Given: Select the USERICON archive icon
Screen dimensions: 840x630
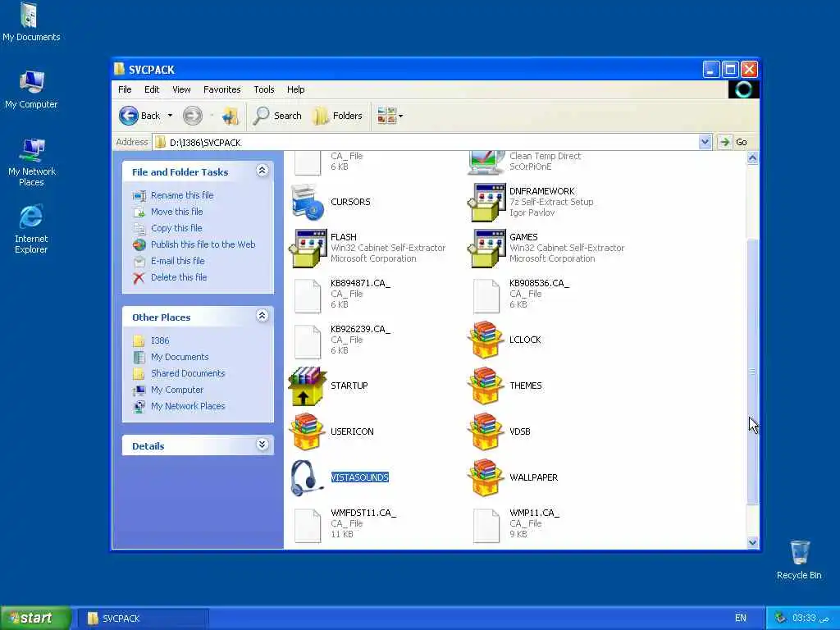Looking at the screenshot, I should point(307,431).
